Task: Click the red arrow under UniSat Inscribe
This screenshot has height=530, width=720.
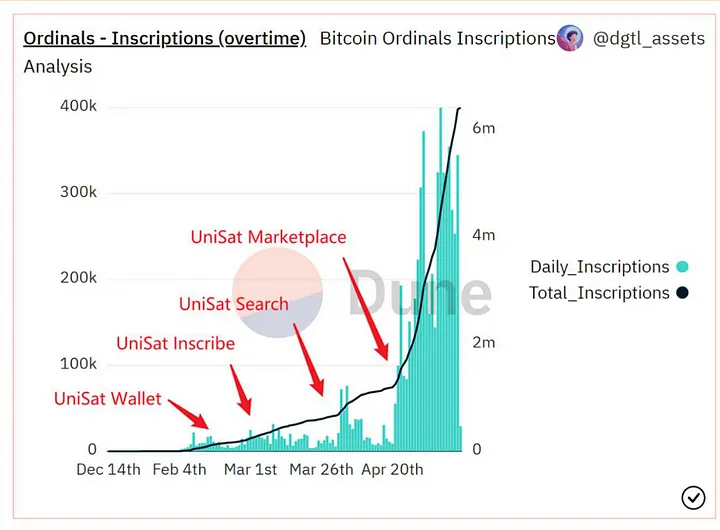Action: (x=241, y=389)
